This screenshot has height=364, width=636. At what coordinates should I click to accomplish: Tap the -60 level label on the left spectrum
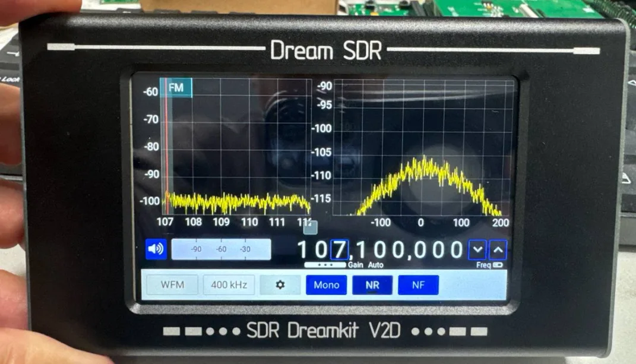tap(150, 91)
